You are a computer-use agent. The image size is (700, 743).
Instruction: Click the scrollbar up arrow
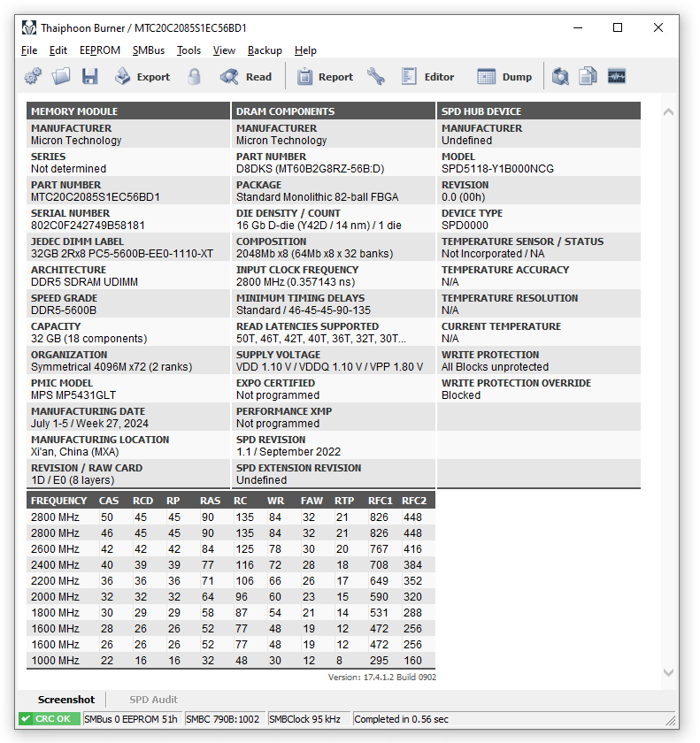[x=668, y=111]
